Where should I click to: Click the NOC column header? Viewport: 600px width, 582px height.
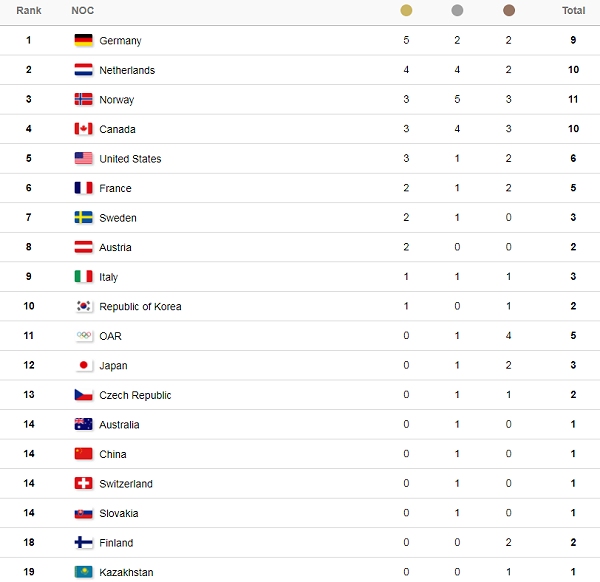pos(83,10)
